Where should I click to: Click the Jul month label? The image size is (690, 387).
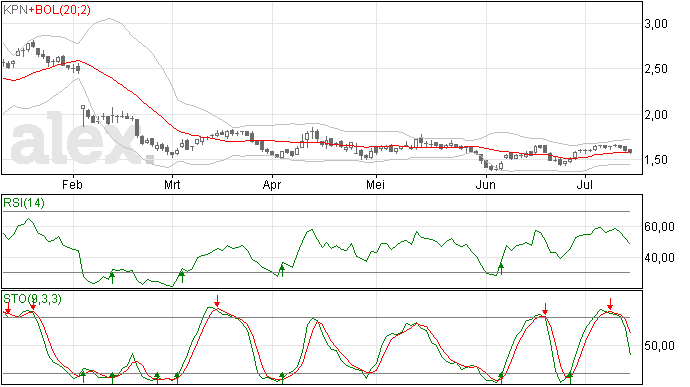point(585,184)
